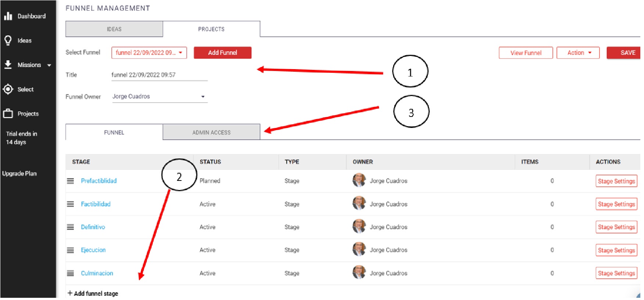This screenshot has height=300, width=644.
Task: Click the funnel Title input field
Action: click(x=159, y=75)
